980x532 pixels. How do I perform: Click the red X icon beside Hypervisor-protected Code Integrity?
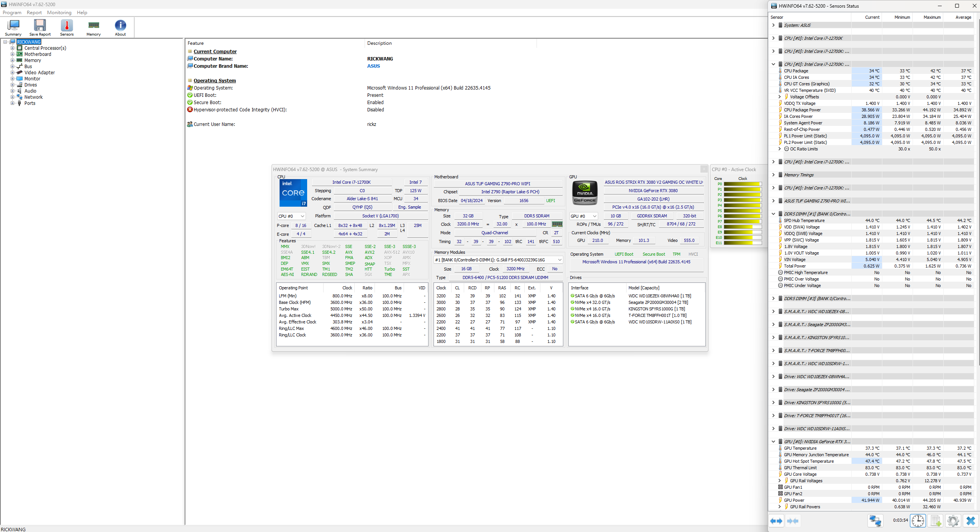click(x=190, y=109)
